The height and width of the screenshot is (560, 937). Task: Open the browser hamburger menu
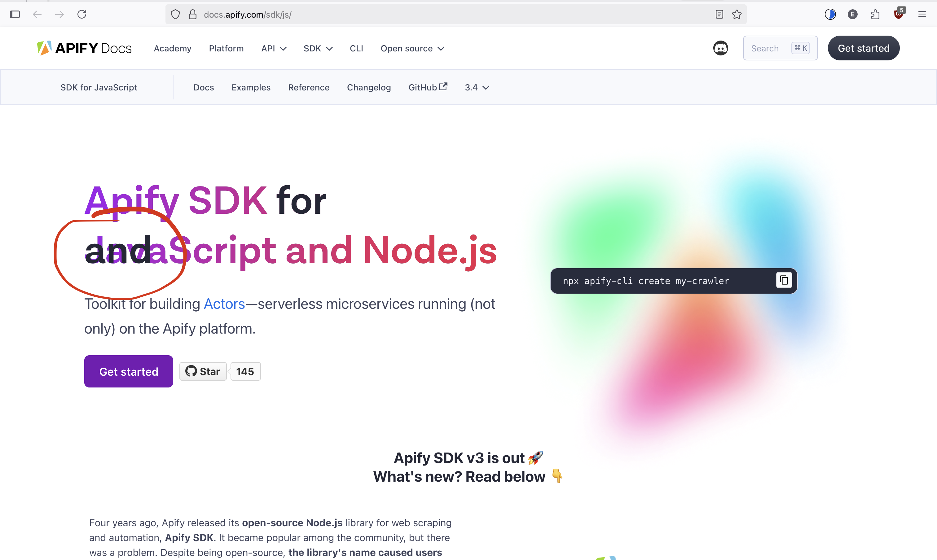(x=922, y=14)
